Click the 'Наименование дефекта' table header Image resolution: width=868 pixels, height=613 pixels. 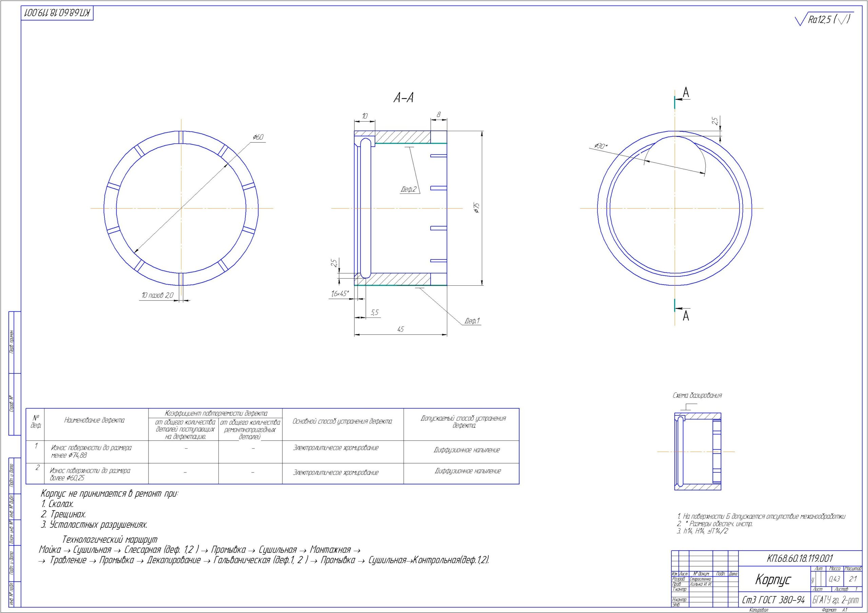pos(95,420)
